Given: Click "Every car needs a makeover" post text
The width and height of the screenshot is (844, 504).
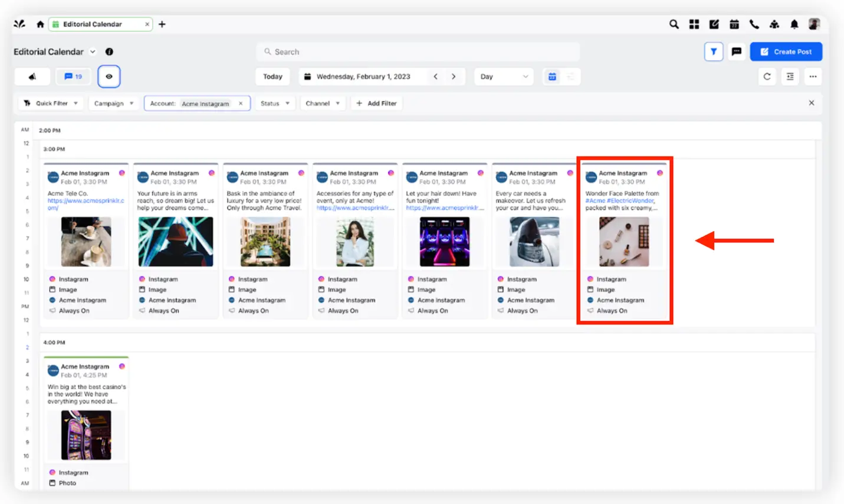Looking at the screenshot, I should click(x=531, y=200).
